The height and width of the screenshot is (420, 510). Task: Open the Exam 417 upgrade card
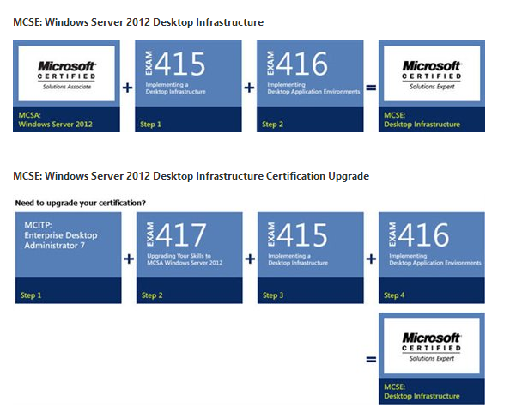(189, 258)
